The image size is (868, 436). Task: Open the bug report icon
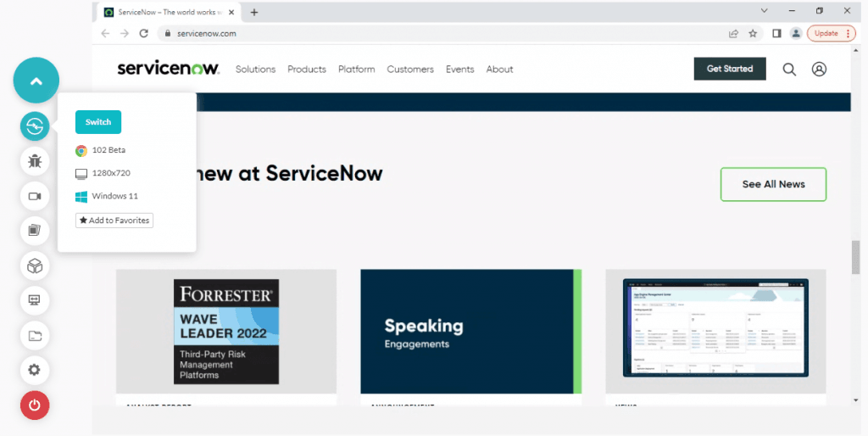[x=35, y=161]
